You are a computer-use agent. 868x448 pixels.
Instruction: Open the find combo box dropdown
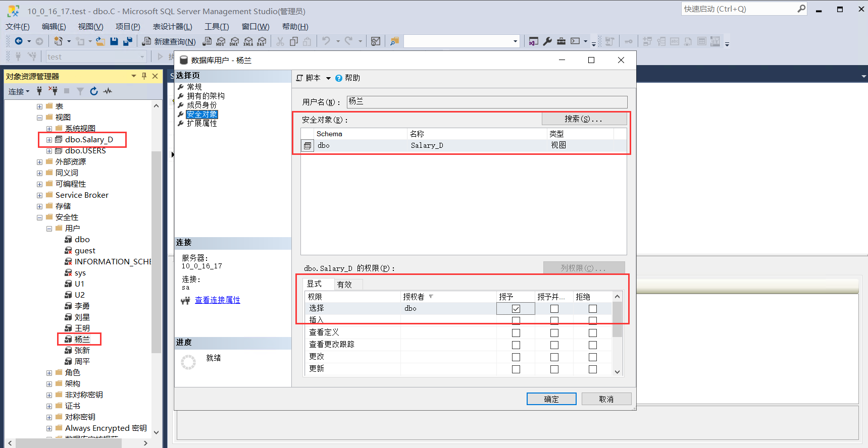(x=515, y=41)
